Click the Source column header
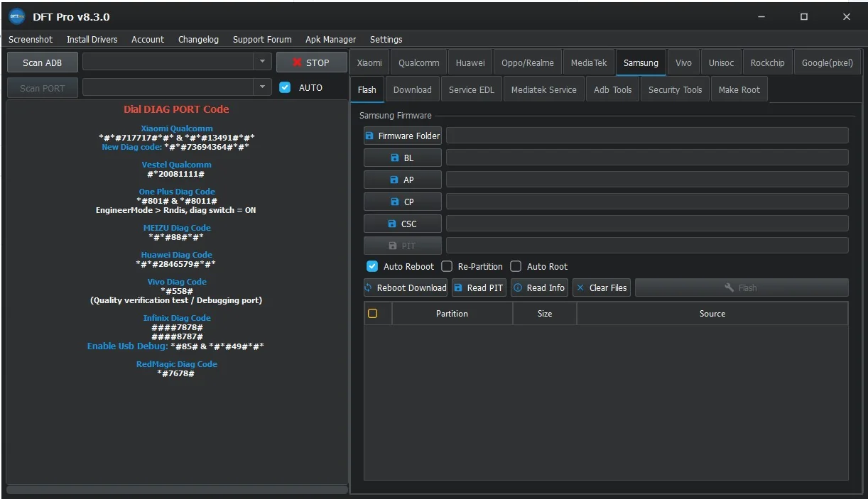The height and width of the screenshot is (499, 868). (x=712, y=313)
